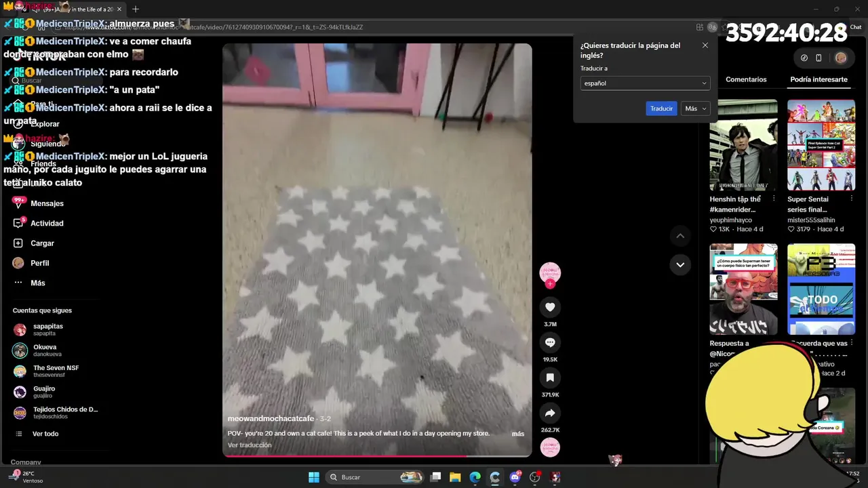Open File Explorer from the taskbar

[x=455, y=477]
